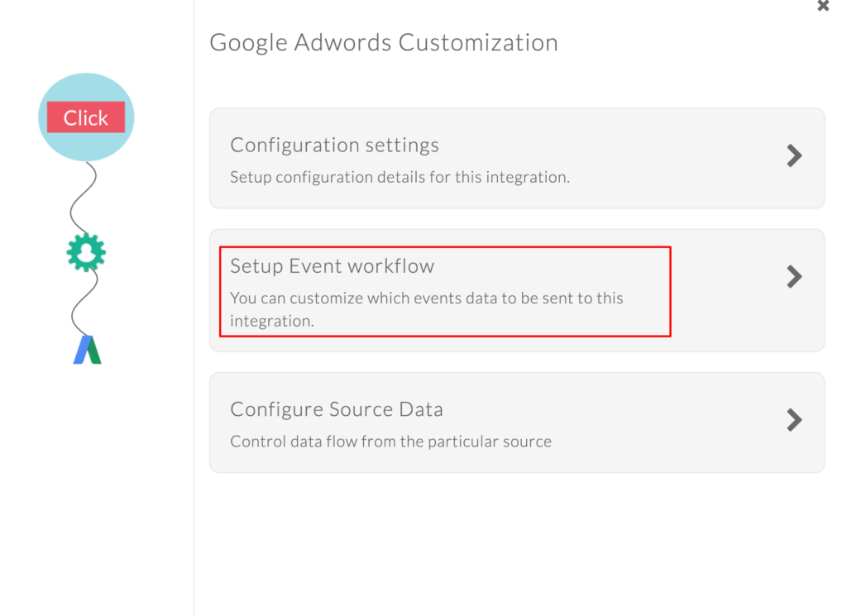Click the Configuration settings heading text
Viewport: 847px width, 616px height.
(x=334, y=145)
